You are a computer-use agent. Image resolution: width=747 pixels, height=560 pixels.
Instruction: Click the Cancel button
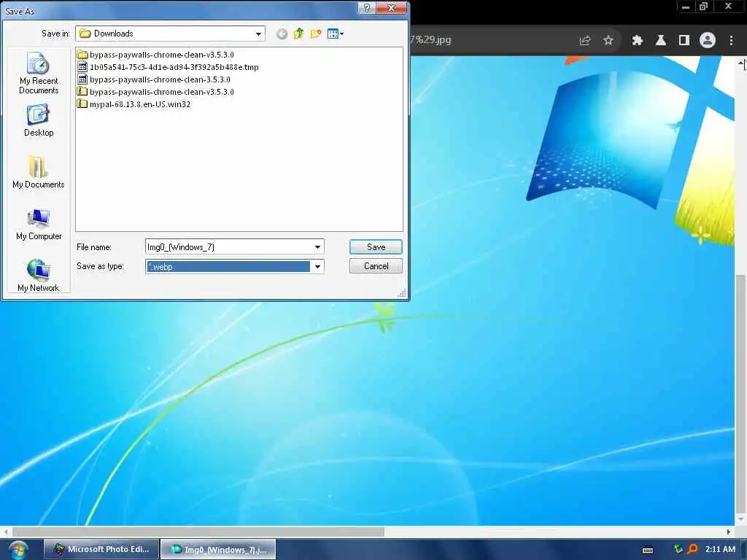coord(376,266)
